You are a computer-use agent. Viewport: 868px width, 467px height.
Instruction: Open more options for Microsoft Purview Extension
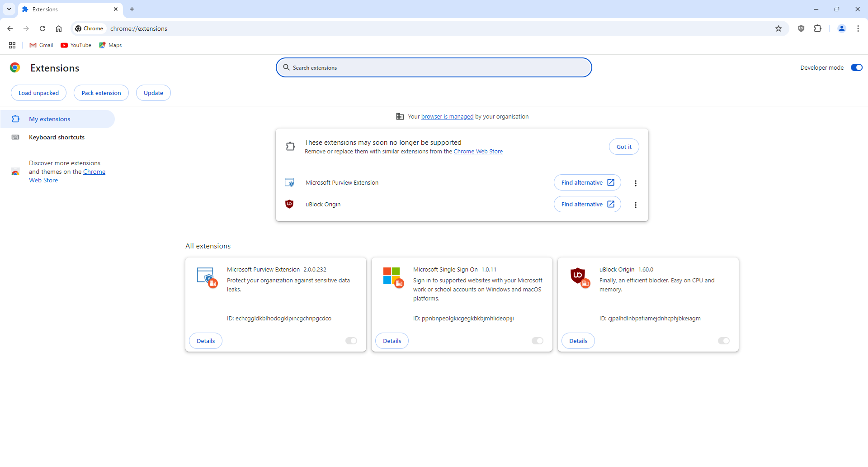(x=635, y=183)
